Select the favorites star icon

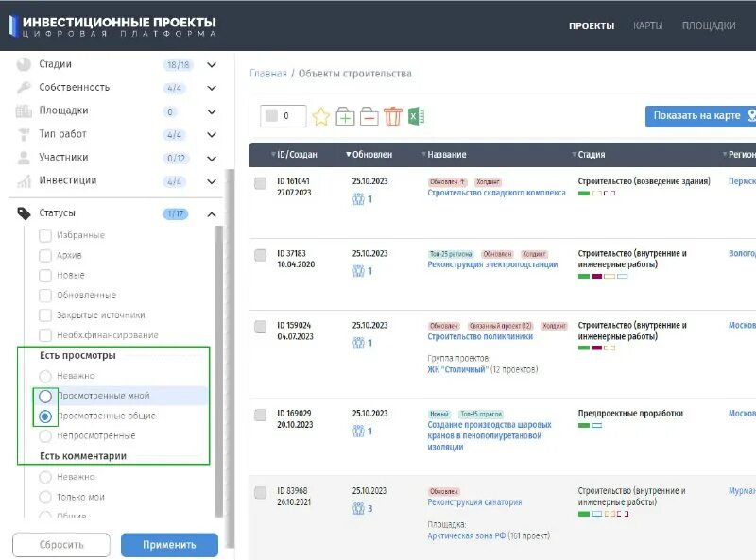coord(321,114)
